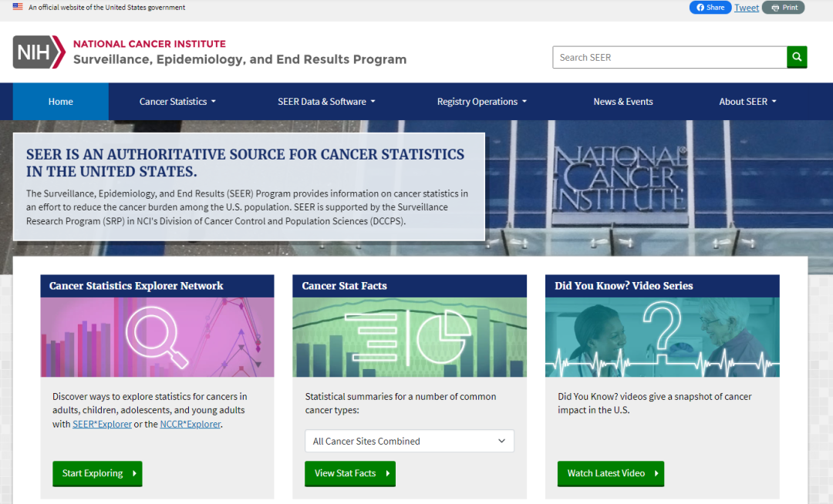Click the US flag icon

[18, 7]
